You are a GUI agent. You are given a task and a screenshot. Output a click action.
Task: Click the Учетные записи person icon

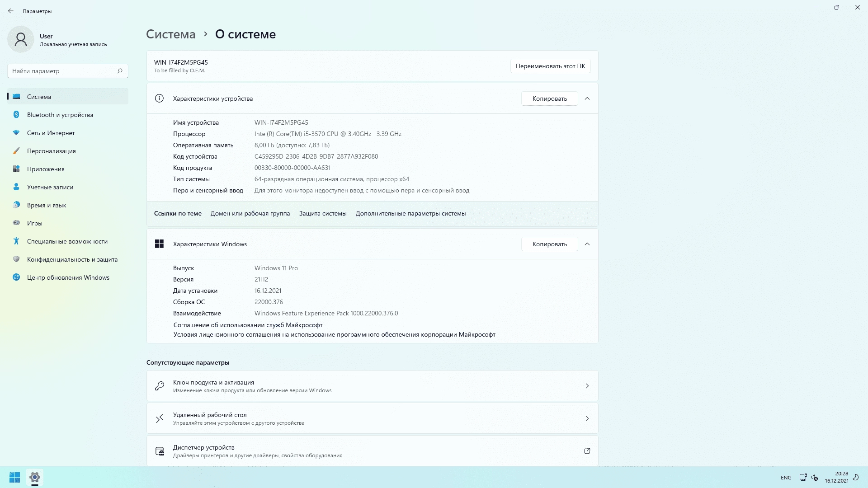coord(16,187)
